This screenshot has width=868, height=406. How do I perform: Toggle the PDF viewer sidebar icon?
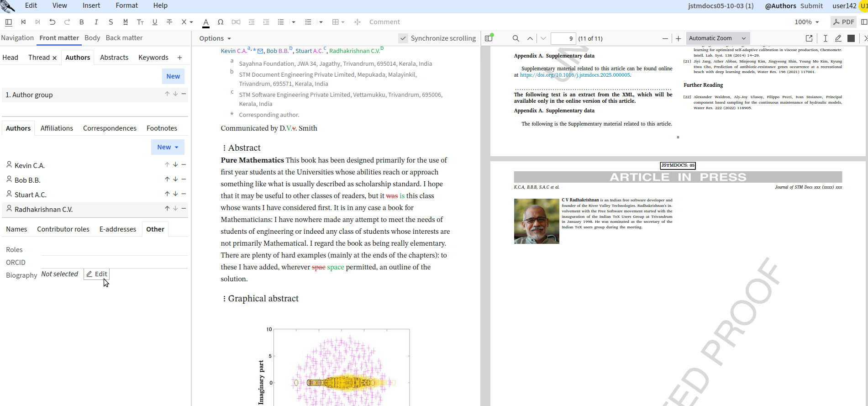[489, 38]
